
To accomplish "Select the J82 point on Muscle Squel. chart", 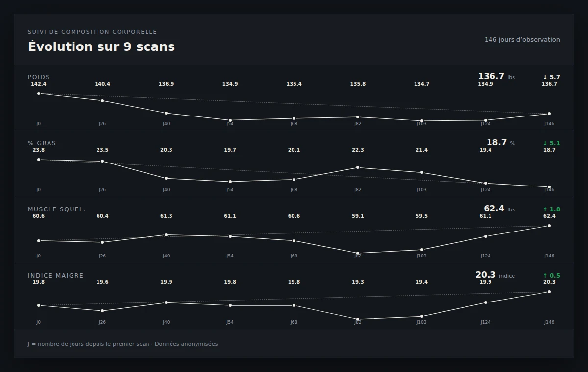I will [x=358, y=253].
